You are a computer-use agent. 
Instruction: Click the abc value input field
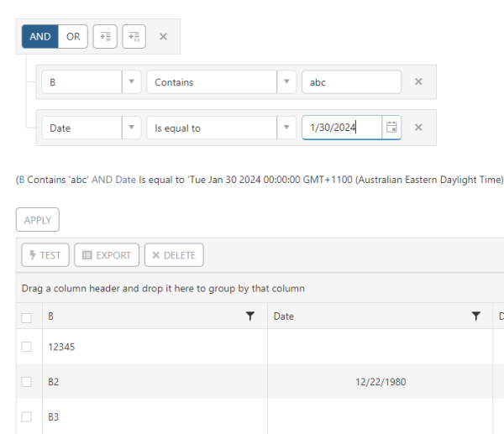pyautogui.click(x=351, y=82)
